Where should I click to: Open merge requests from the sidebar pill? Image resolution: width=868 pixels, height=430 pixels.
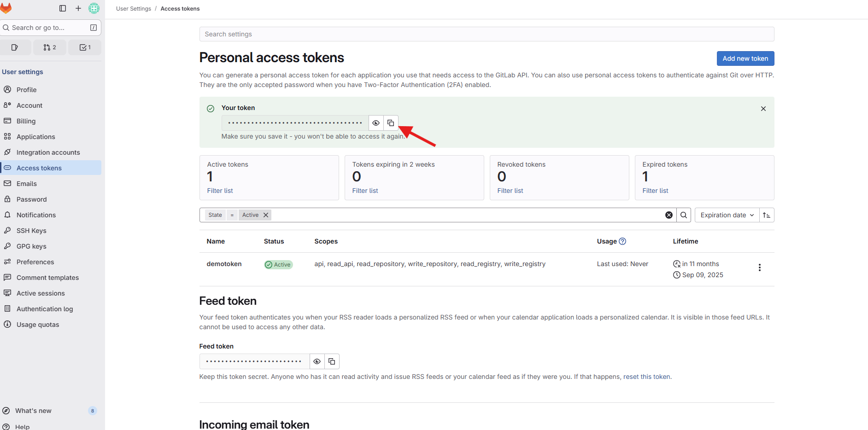point(50,47)
